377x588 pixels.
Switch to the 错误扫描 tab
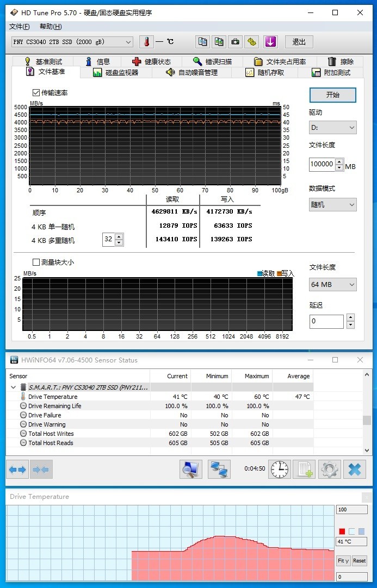[213, 61]
